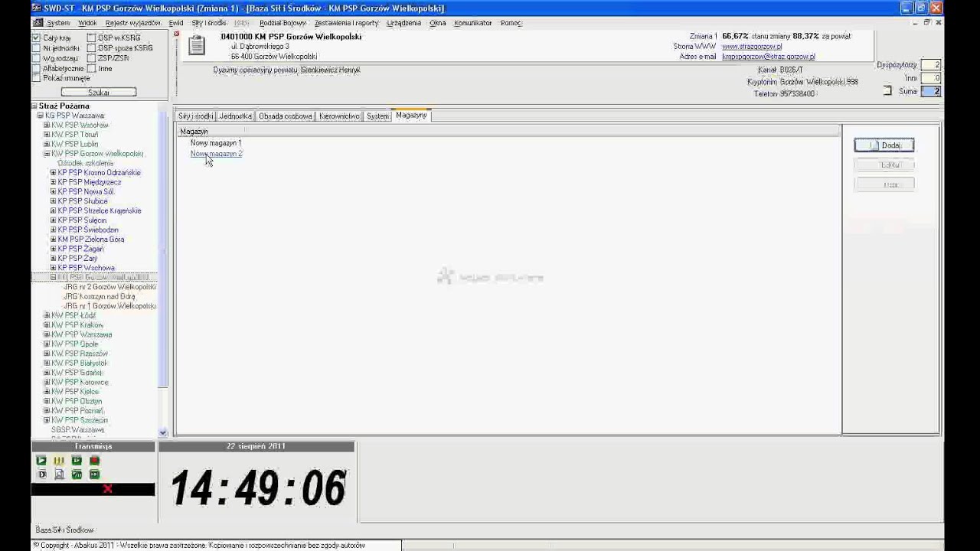Expand KW PSP Wrocław tree node

[x=47, y=125]
